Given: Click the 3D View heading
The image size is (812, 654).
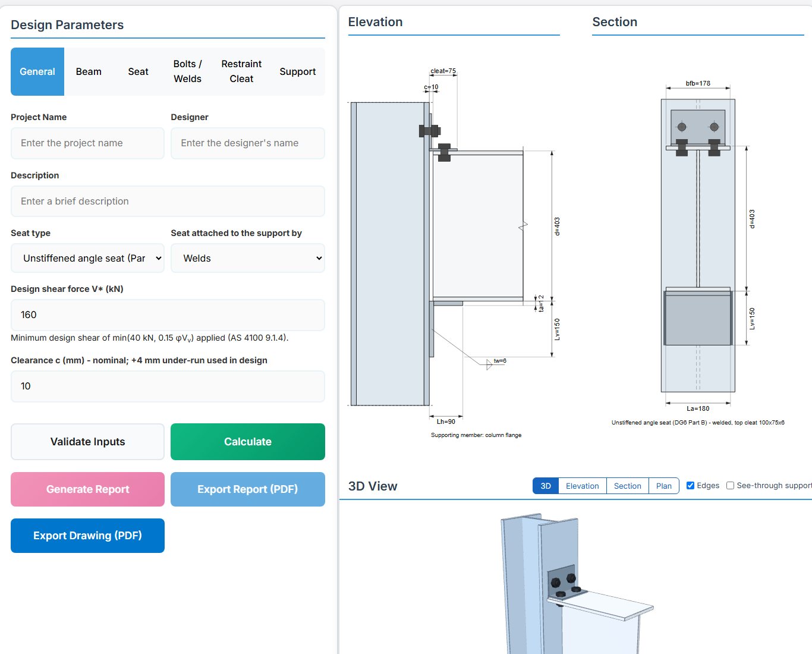Looking at the screenshot, I should pos(373,486).
